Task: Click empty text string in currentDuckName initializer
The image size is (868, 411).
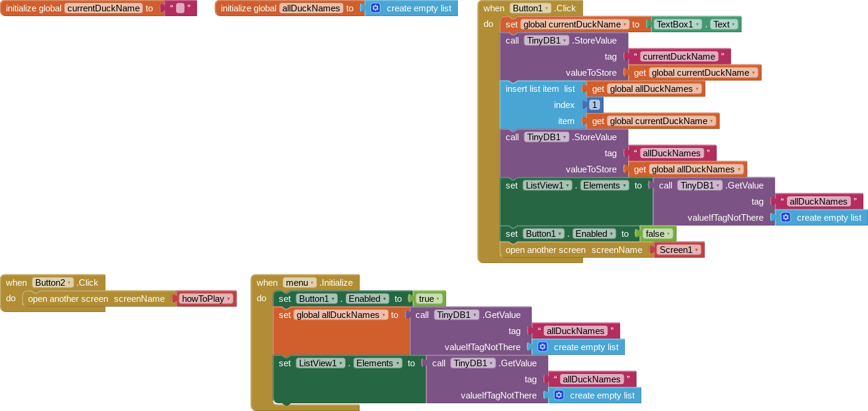Action: click(180, 8)
